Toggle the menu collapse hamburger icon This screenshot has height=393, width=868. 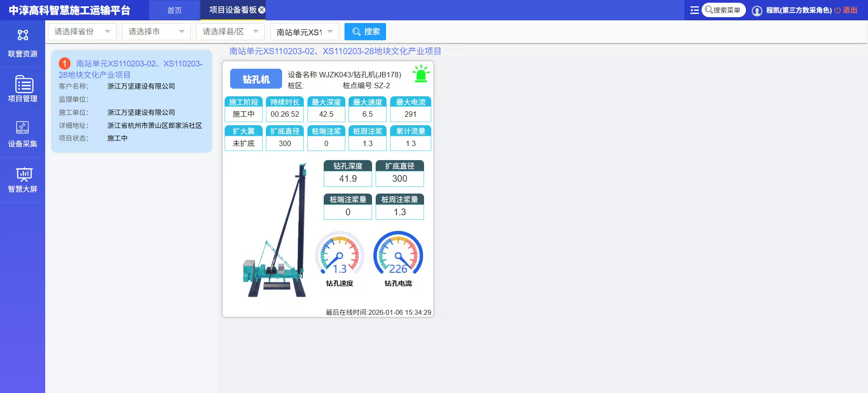click(x=694, y=10)
